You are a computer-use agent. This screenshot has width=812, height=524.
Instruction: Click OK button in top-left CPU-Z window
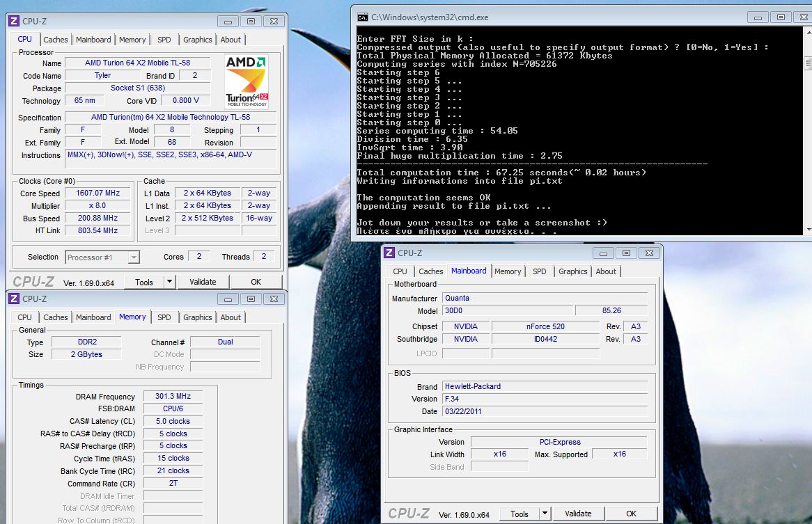click(256, 282)
